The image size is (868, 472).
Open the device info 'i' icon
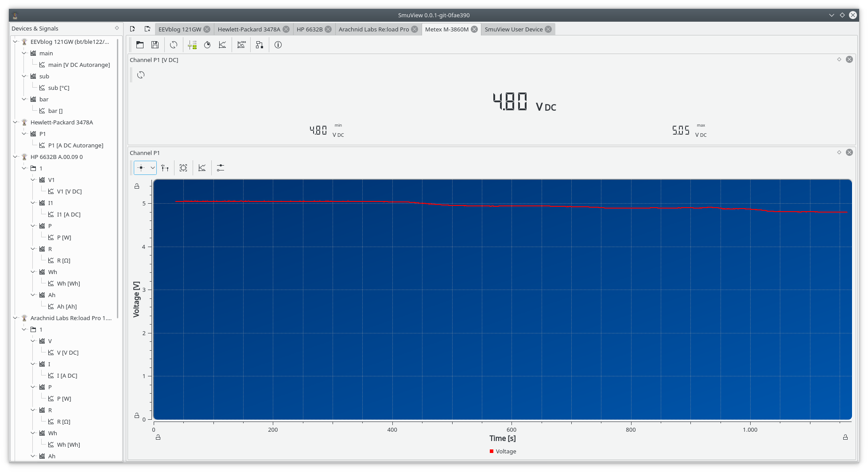click(x=278, y=45)
